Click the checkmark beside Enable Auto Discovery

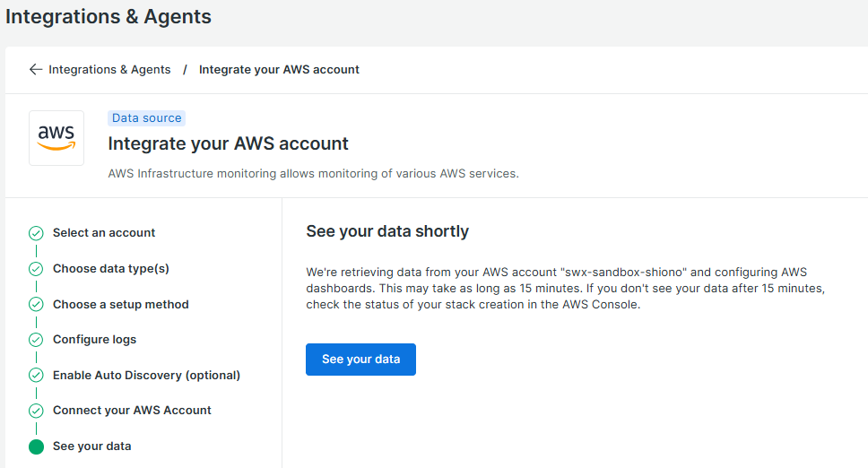tap(36, 375)
